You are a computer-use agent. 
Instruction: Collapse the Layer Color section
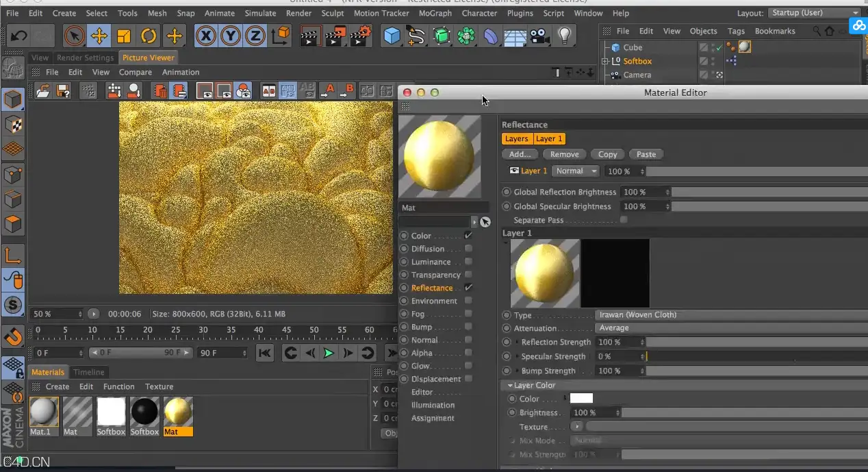pyautogui.click(x=510, y=385)
